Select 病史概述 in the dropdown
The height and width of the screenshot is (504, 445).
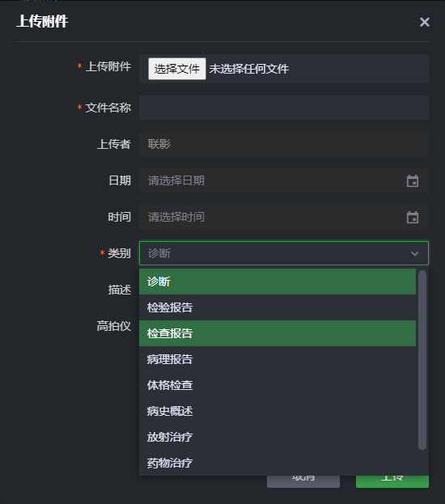[x=278, y=411]
